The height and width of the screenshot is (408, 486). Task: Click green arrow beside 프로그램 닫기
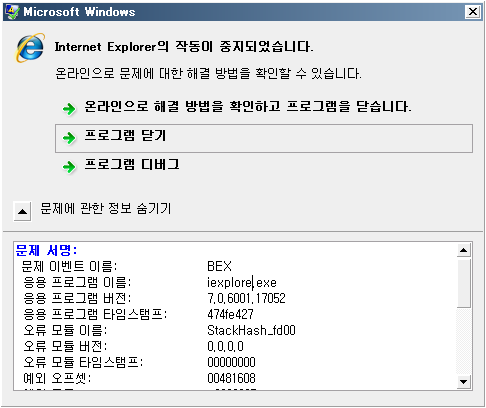coord(69,138)
